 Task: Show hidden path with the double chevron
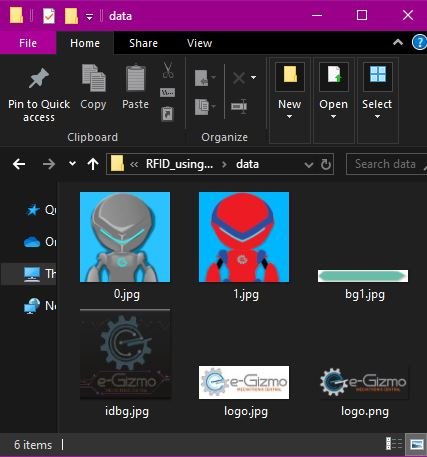click(134, 164)
